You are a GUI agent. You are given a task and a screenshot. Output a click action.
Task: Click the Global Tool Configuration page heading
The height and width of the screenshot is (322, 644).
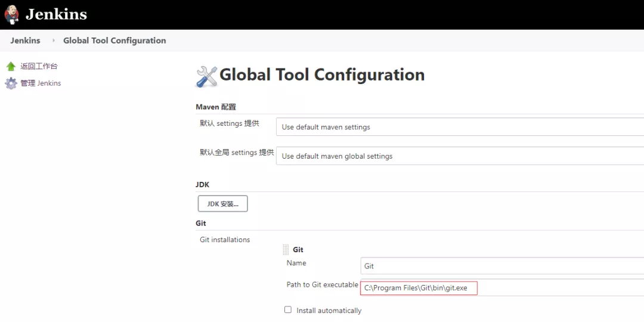[x=322, y=75]
